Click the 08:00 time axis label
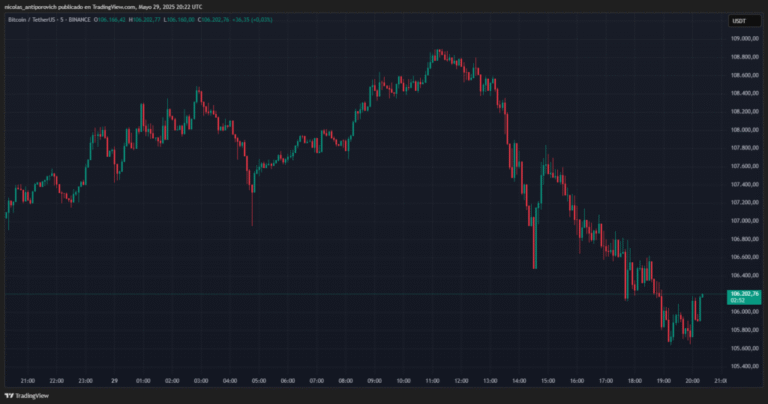This screenshot has height=404, width=768. [346, 381]
